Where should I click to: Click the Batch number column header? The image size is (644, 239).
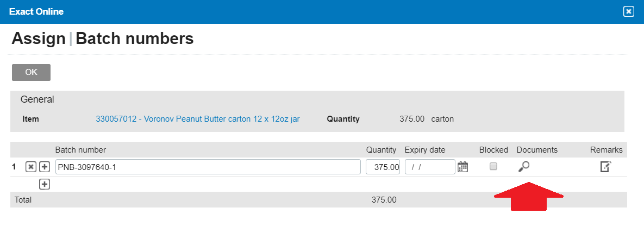(80, 150)
